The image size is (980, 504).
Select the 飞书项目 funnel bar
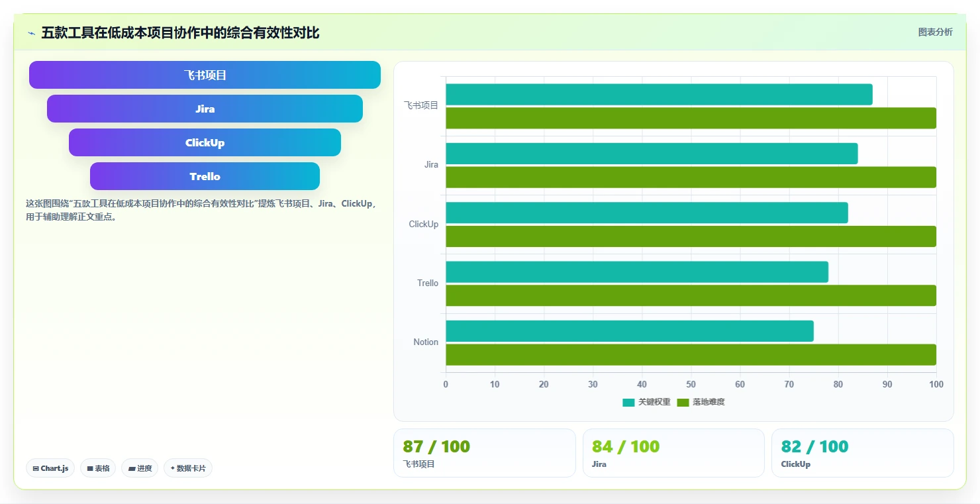[x=205, y=75]
